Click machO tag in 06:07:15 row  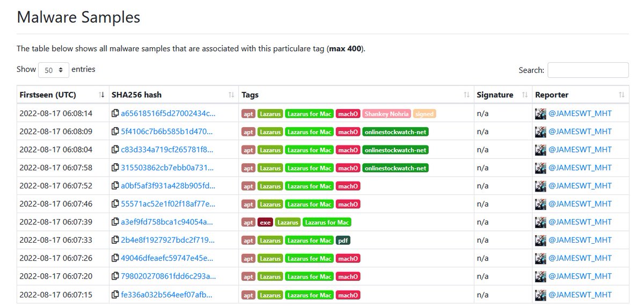tap(348, 296)
